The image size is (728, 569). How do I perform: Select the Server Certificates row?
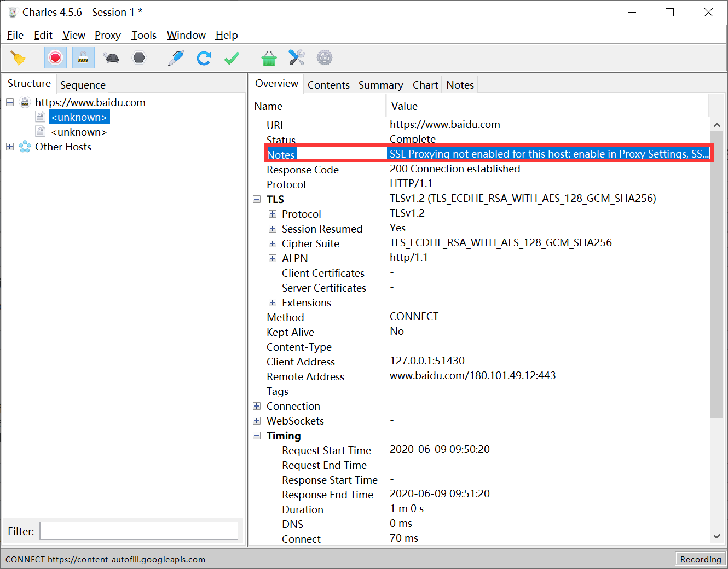click(479, 288)
